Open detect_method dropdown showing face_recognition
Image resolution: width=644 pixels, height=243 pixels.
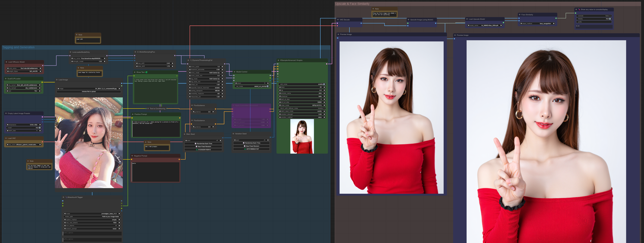click(x=537, y=23)
